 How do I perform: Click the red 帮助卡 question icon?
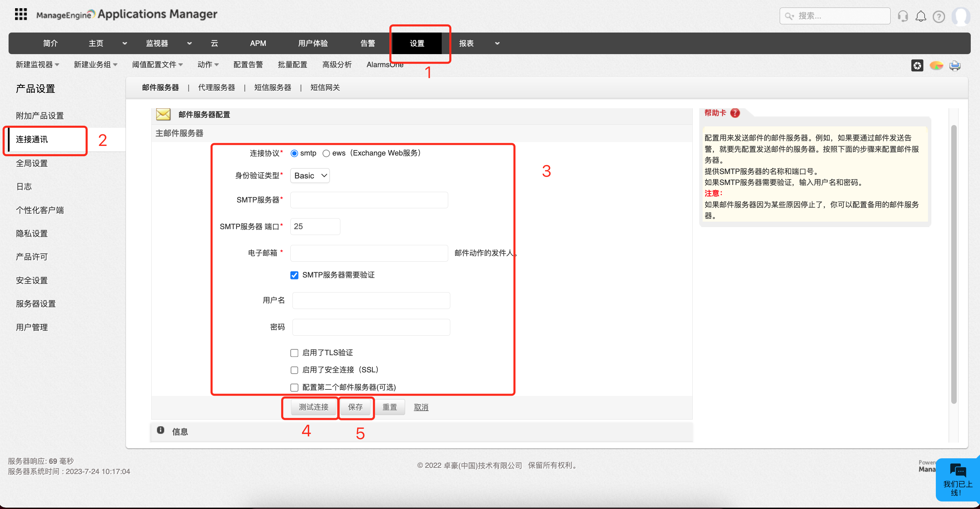point(735,113)
